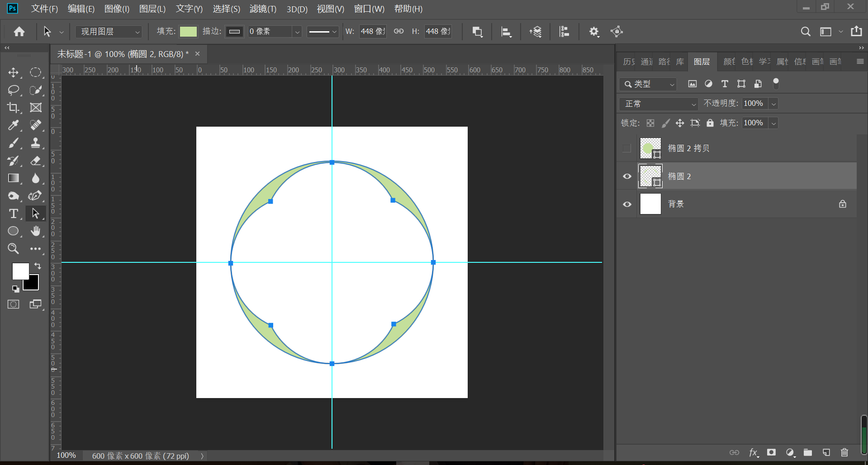
Task: Open the layer filter 类型 dropdown
Action: (x=648, y=84)
